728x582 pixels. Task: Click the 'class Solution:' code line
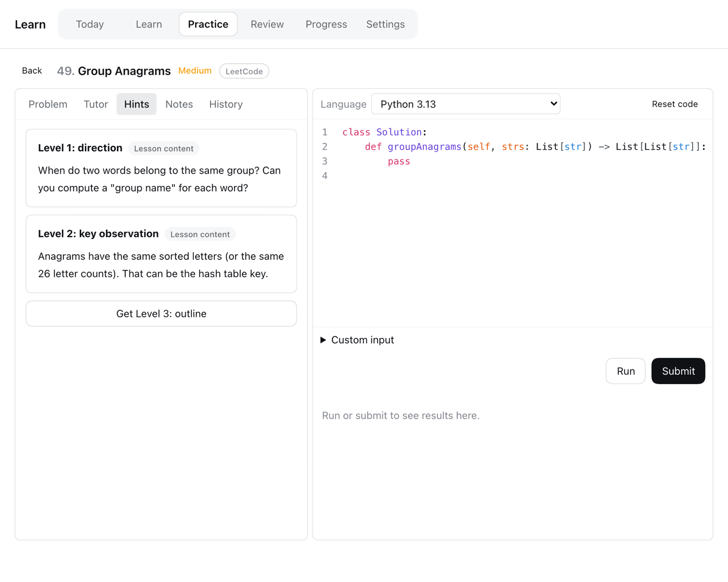point(384,133)
